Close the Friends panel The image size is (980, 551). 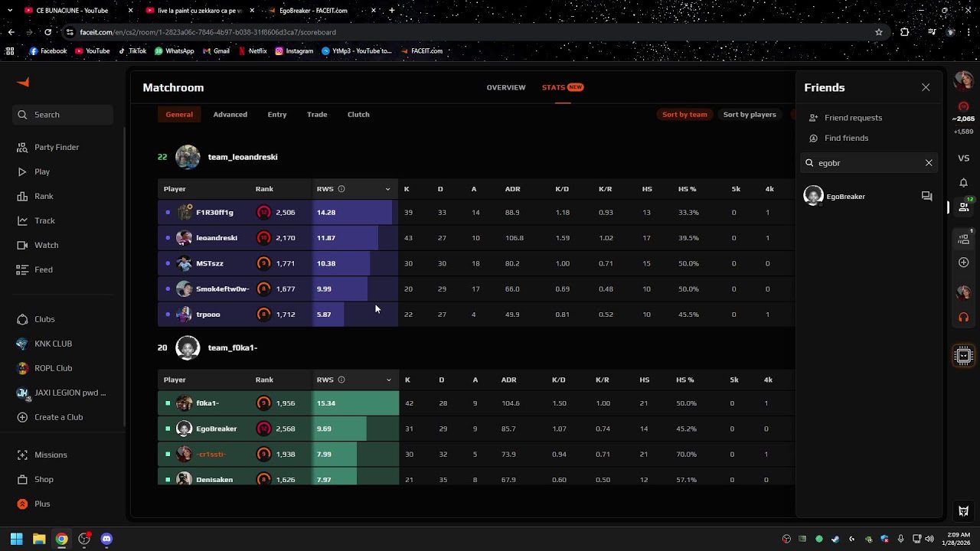[926, 87]
